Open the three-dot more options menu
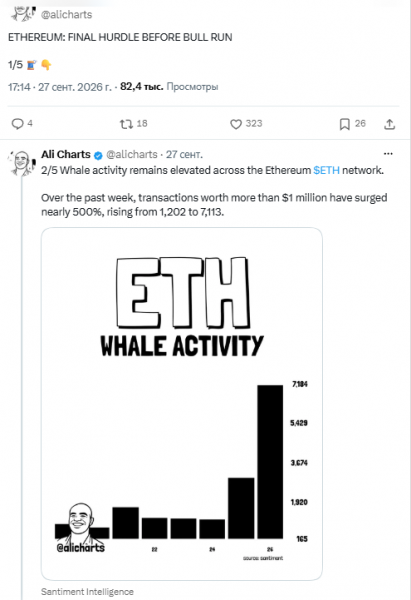The height and width of the screenshot is (600, 411). [388, 154]
